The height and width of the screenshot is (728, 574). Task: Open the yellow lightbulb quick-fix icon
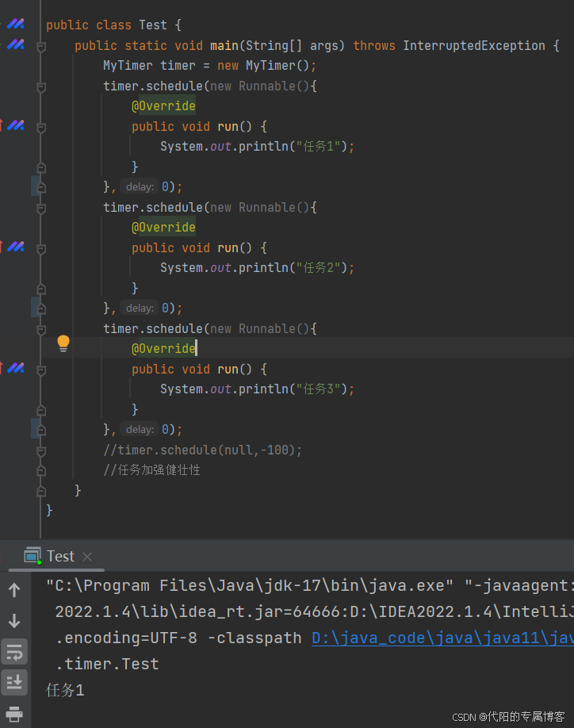63,343
